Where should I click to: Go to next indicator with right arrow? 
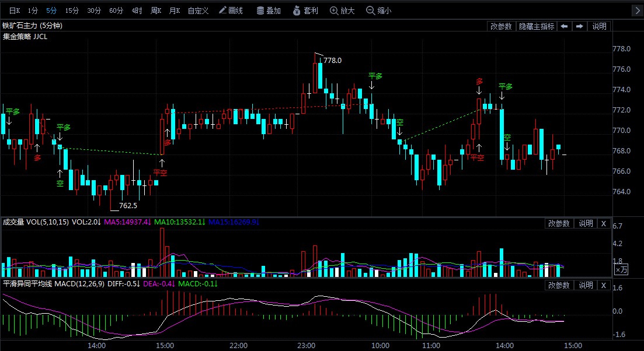click(580, 26)
